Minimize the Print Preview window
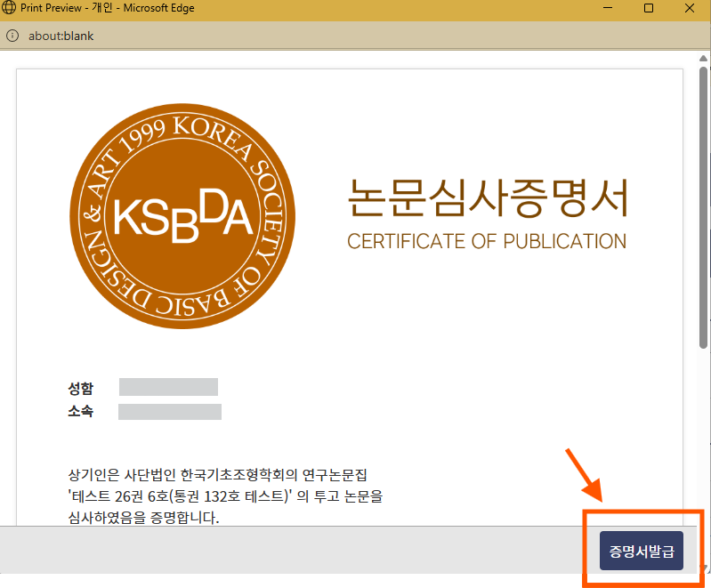 click(x=608, y=8)
